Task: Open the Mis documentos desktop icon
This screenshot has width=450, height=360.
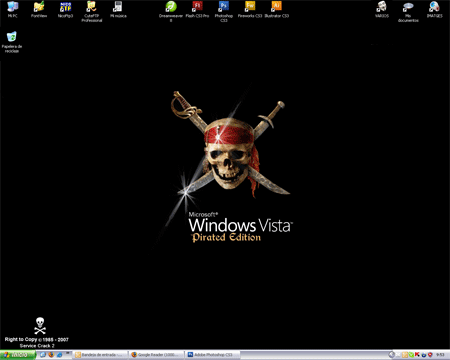Action: 408,11
